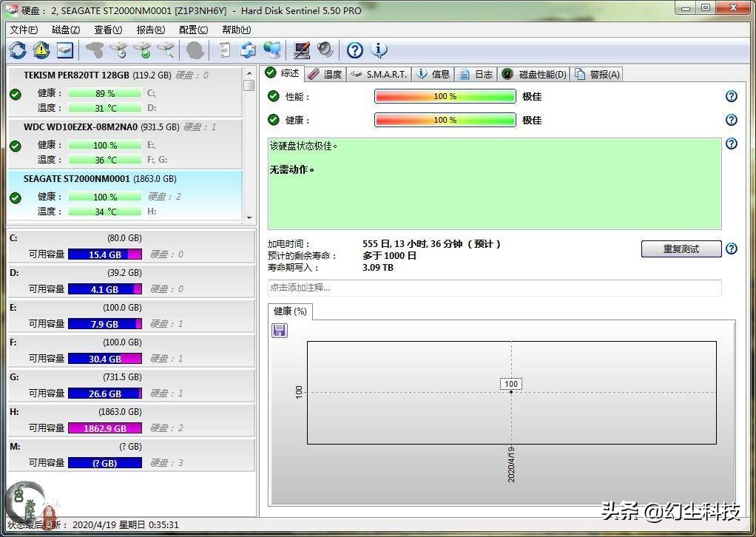Open the 配置 menu in menu bar
Image resolution: width=756 pixels, height=537 pixels.
(x=192, y=30)
